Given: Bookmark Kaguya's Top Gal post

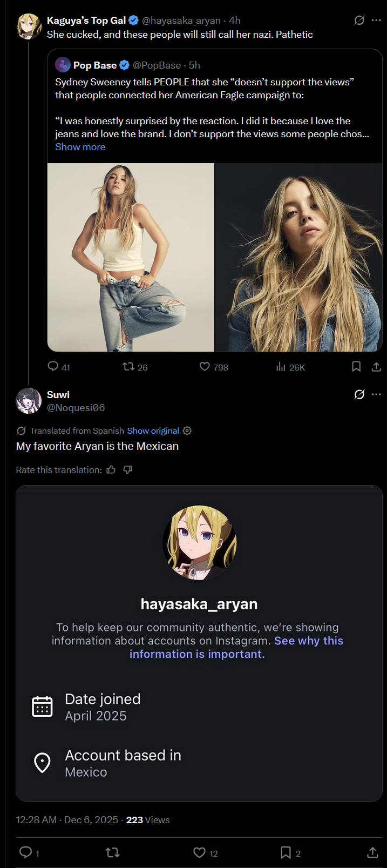Looking at the screenshot, I should tap(356, 367).
